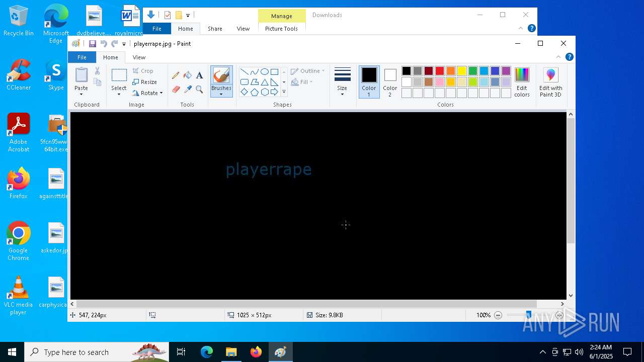
Task: Choose the Rectangle shape
Action: (x=274, y=72)
